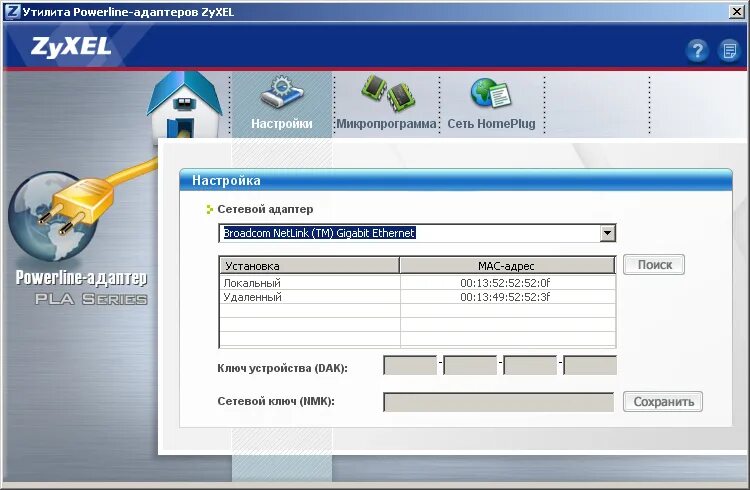Image resolution: width=750 pixels, height=490 pixels.
Task: Click the first DAK key field
Action: (x=410, y=365)
